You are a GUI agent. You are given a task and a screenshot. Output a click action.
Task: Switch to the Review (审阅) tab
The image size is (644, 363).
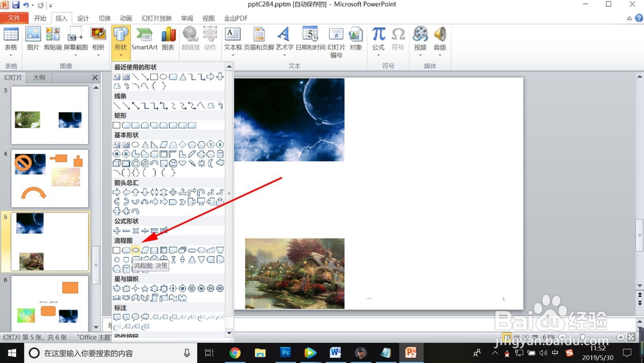coord(187,18)
